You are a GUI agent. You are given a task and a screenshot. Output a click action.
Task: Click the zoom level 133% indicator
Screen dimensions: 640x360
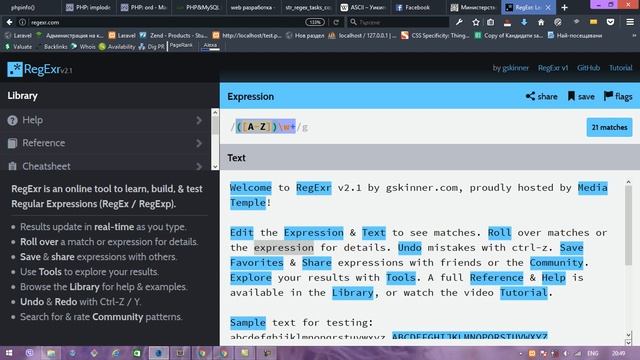tap(315, 22)
